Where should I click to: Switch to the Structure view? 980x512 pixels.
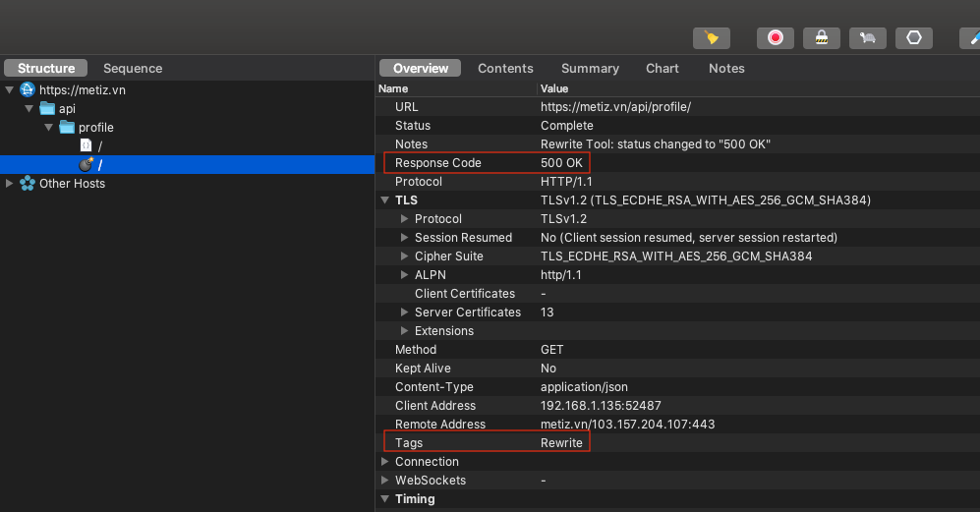(45, 68)
